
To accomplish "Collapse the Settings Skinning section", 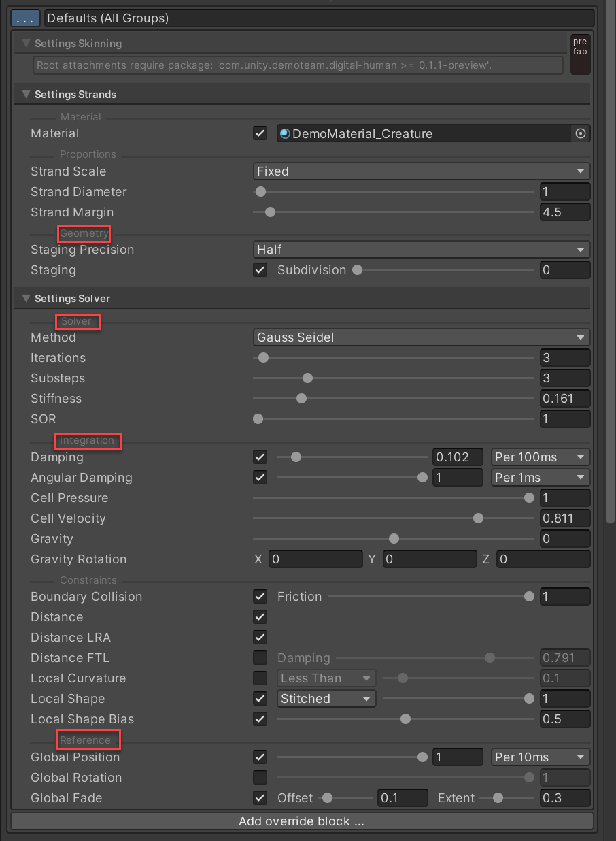I will click(26, 44).
